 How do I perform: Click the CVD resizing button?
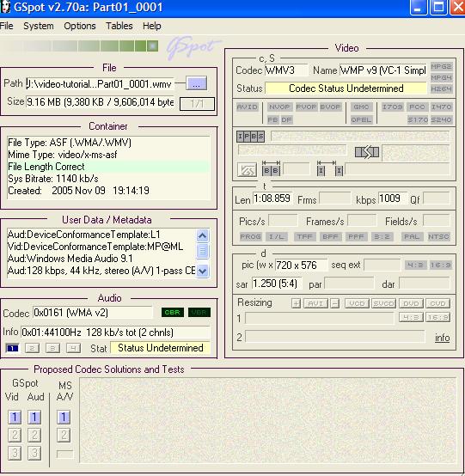pyautogui.click(x=437, y=303)
